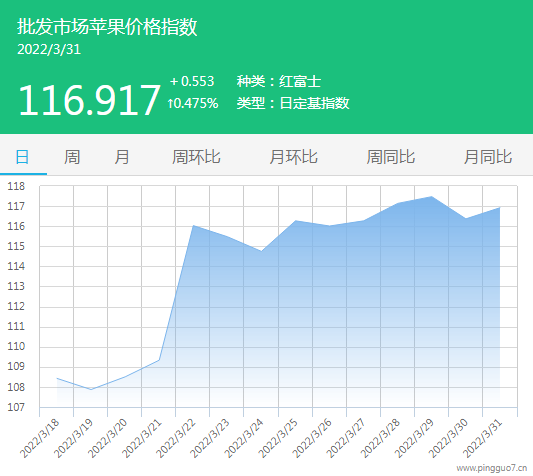Click the 类型：日定基指数 label
The height and width of the screenshot is (476, 533).
tap(293, 103)
